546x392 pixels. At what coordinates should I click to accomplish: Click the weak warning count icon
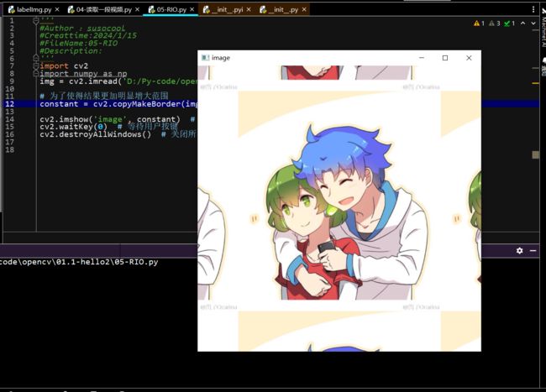pos(495,24)
